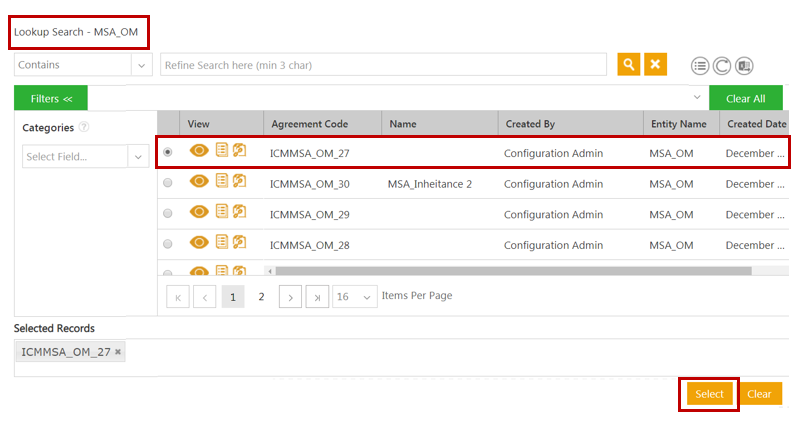Select the radio button for ICMMSA_OM_30
802x430 pixels.
[167, 183]
